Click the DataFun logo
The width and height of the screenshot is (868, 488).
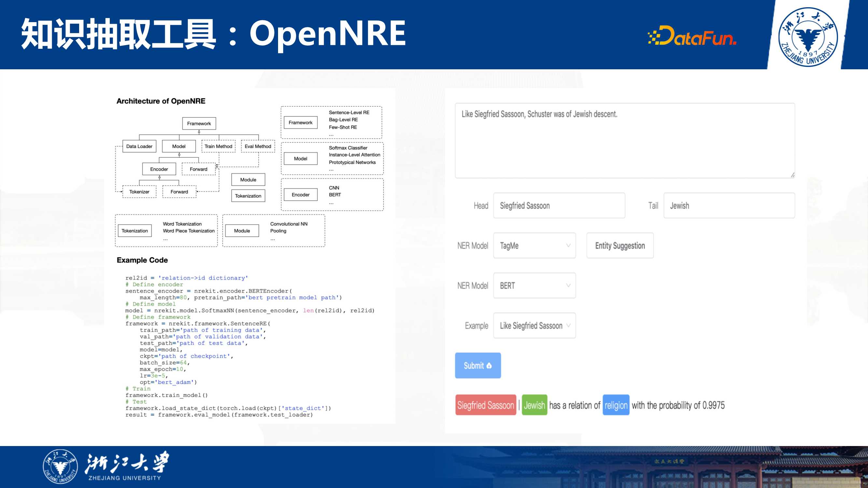[692, 36]
